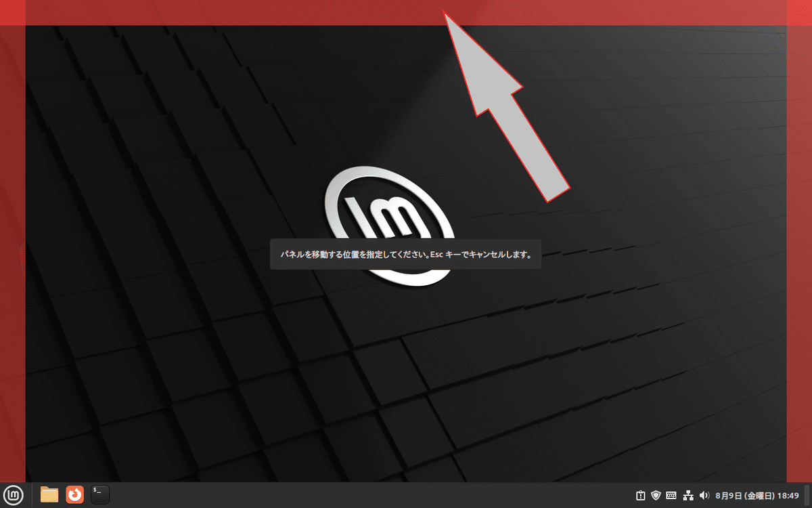Open the Linux Mint menu button
The width and height of the screenshot is (812, 508).
coord(14,495)
